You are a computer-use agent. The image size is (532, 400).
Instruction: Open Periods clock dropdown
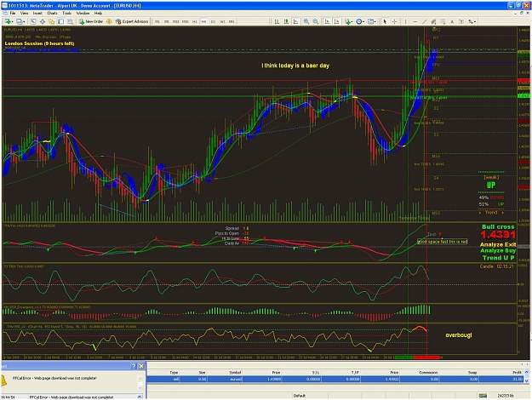[360, 21]
